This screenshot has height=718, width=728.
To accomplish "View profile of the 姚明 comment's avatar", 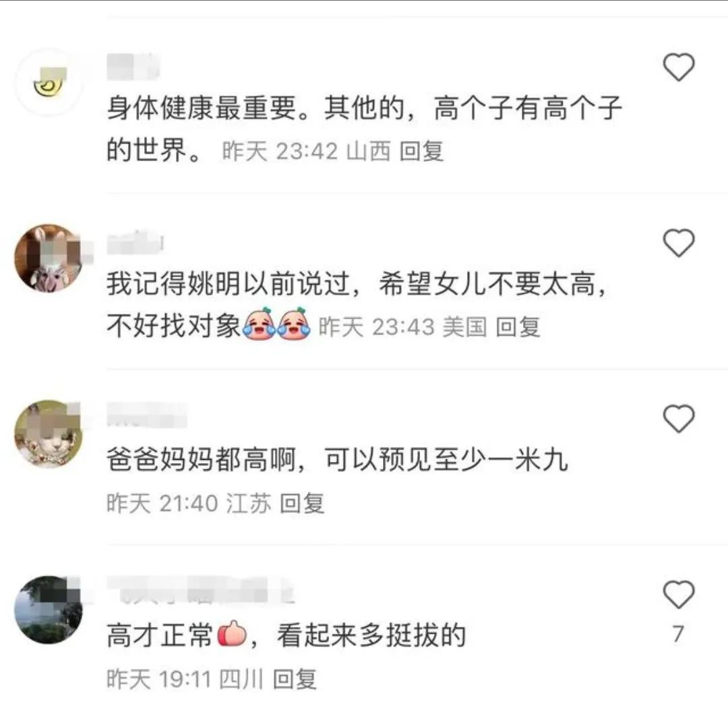I will 49,258.
